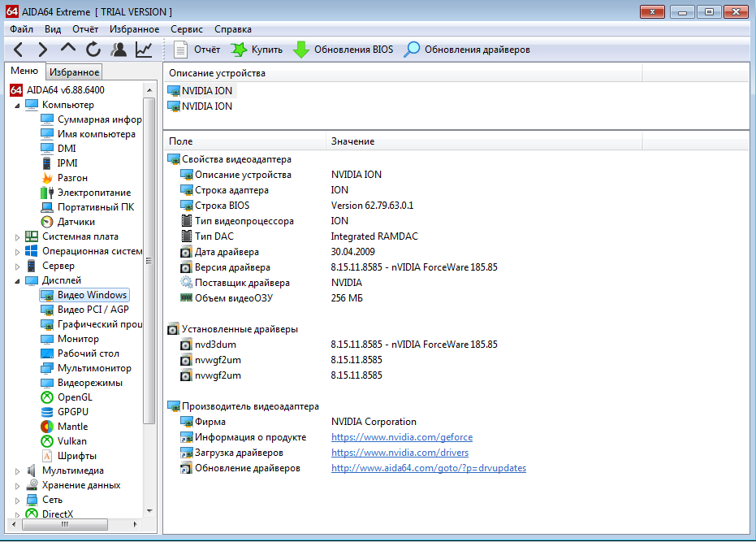Collapse the Дисплей tree node
This screenshot has height=542, width=756.
coord(17,280)
